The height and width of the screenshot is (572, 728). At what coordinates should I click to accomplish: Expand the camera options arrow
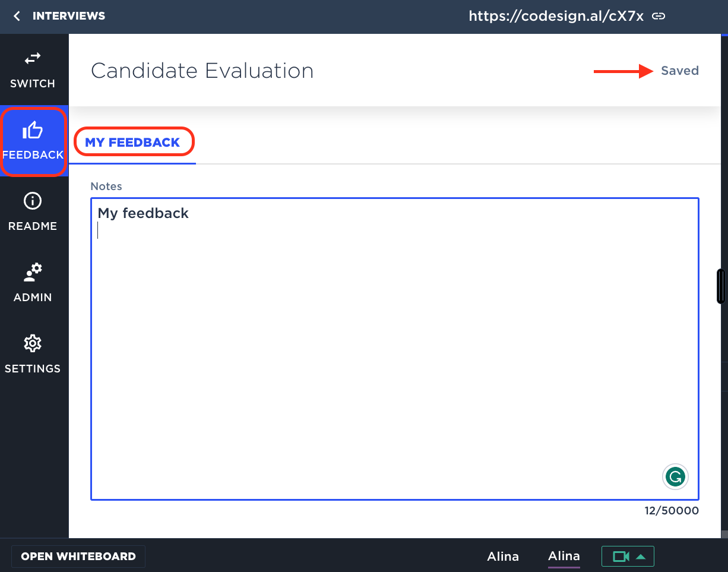(641, 557)
